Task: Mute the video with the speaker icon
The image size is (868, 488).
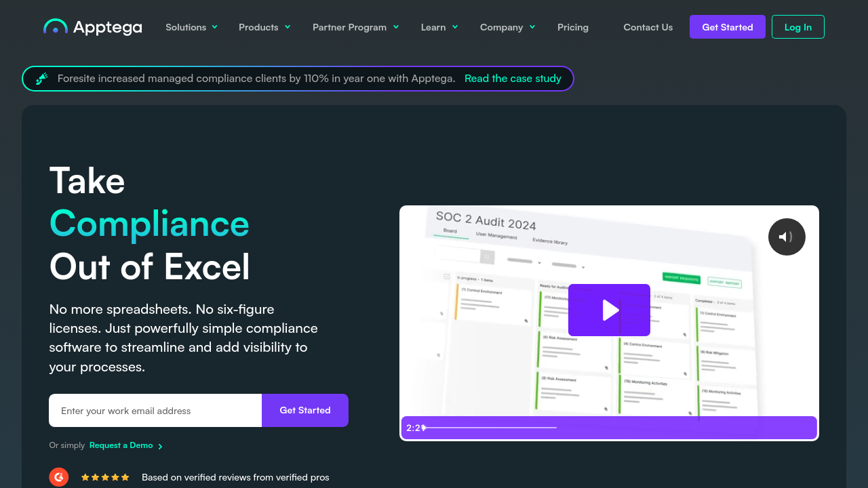Action: (787, 237)
